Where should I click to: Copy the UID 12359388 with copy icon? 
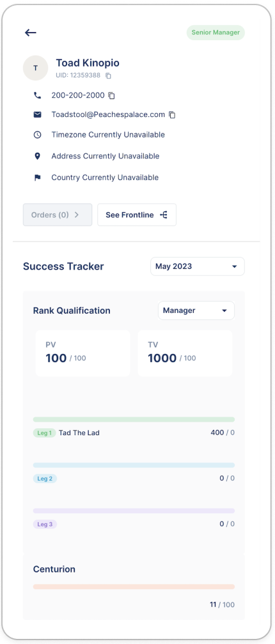108,75
